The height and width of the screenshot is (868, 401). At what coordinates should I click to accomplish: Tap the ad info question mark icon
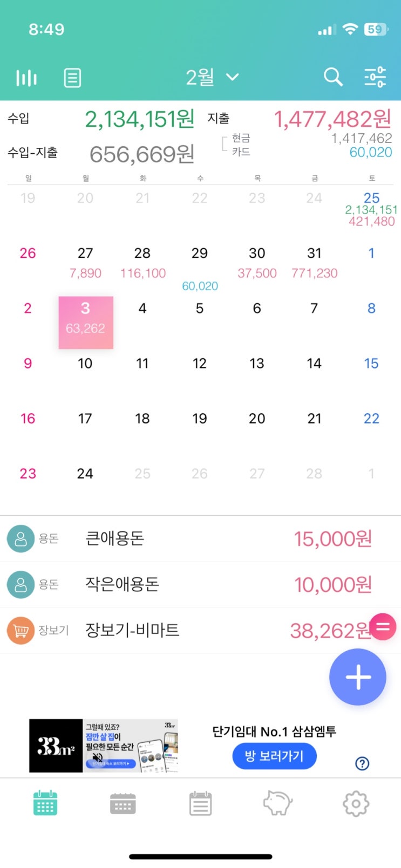(x=362, y=763)
